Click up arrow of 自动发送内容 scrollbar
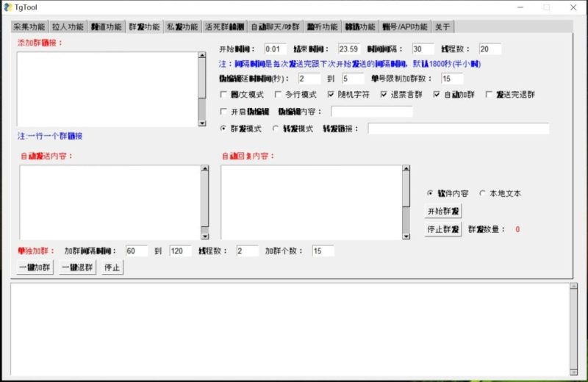This screenshot has width=588, height=382. 205,168
